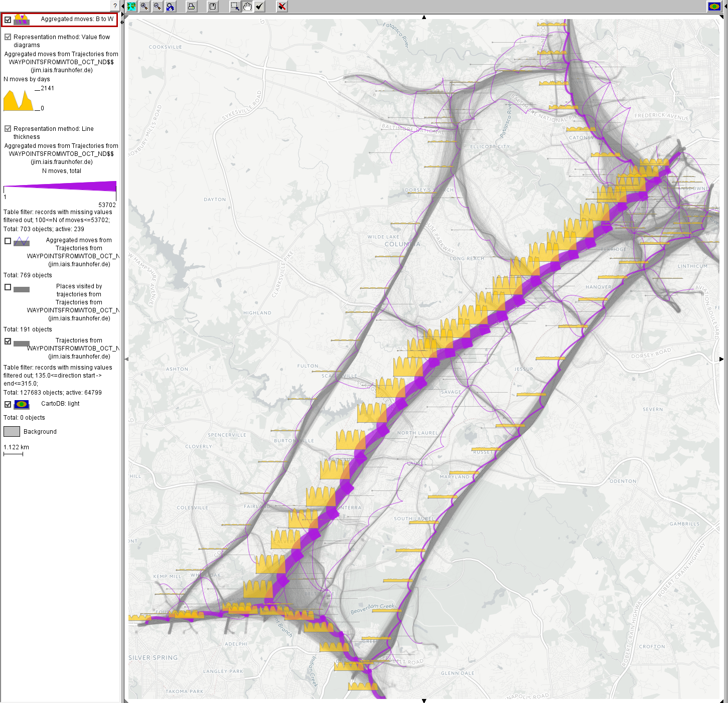728x703 pixels.
Task: Click the bottom edge map pan arrow
Action: tap(424, 700)
